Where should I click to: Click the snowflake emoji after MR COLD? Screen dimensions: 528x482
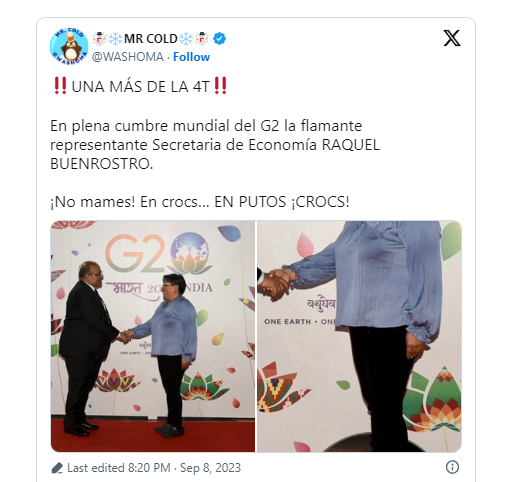coord(186,39)
